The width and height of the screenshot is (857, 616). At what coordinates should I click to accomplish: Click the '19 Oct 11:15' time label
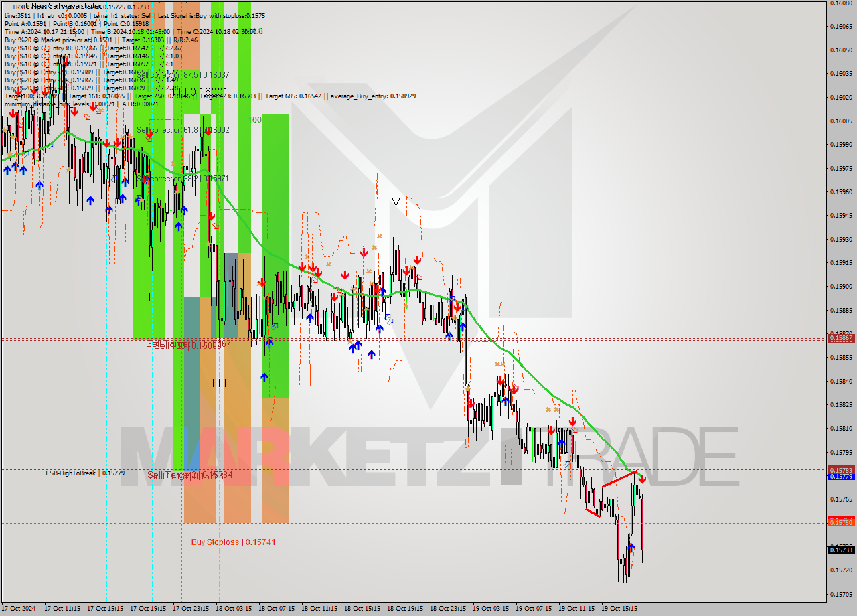(576, 609)
